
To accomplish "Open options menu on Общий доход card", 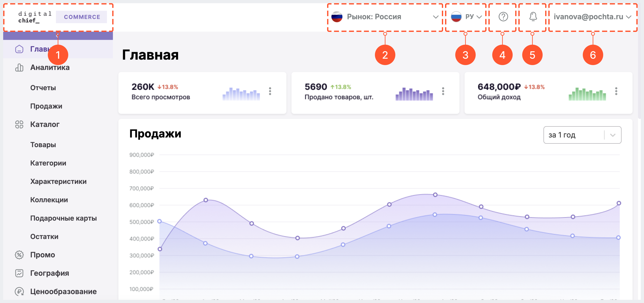I will [616, 91].
